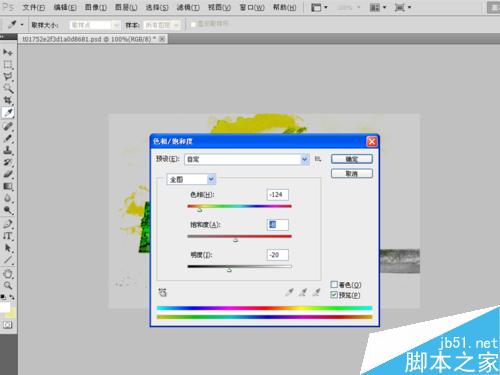The image size is (500, 375).
Task: Select the Lasso tool
Action: pos(8,77)
